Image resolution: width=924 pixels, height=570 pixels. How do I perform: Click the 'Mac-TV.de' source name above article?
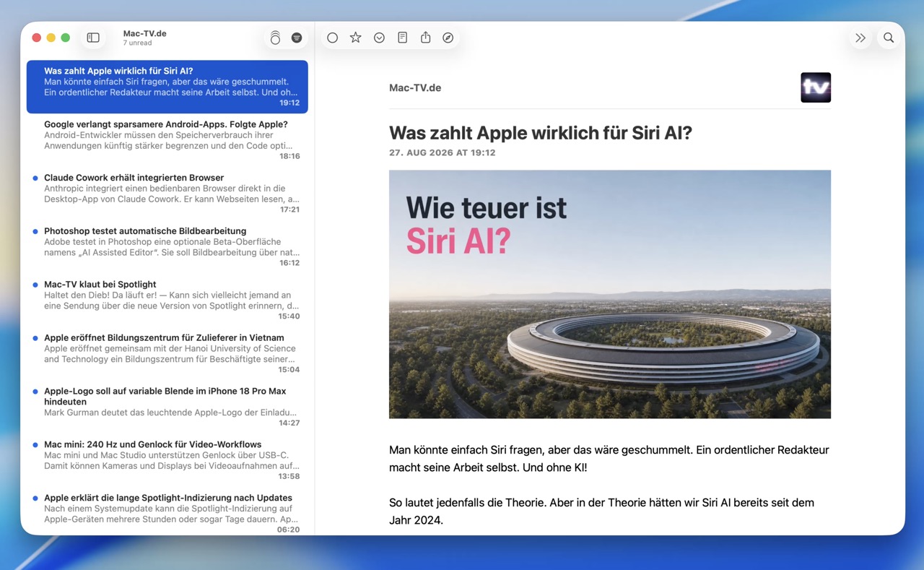pyautogui.click(x=415, y=87)
